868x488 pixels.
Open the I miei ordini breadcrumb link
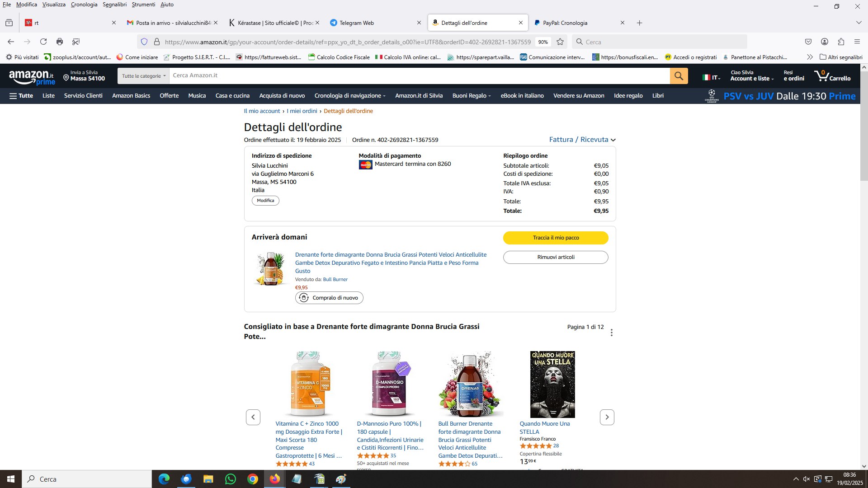302,111
